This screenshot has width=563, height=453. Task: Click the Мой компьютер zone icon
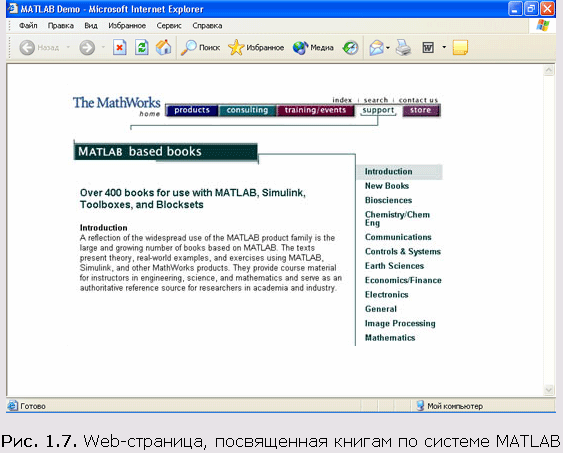tap(420, 406)
